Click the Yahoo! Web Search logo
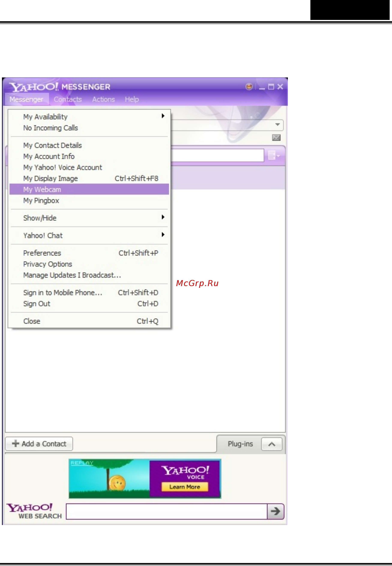 click(x=34, y=511)
